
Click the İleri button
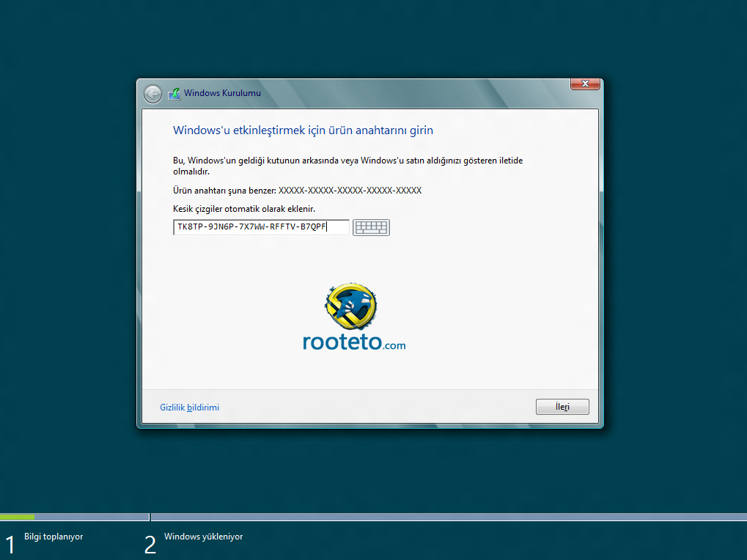point(562,407)
